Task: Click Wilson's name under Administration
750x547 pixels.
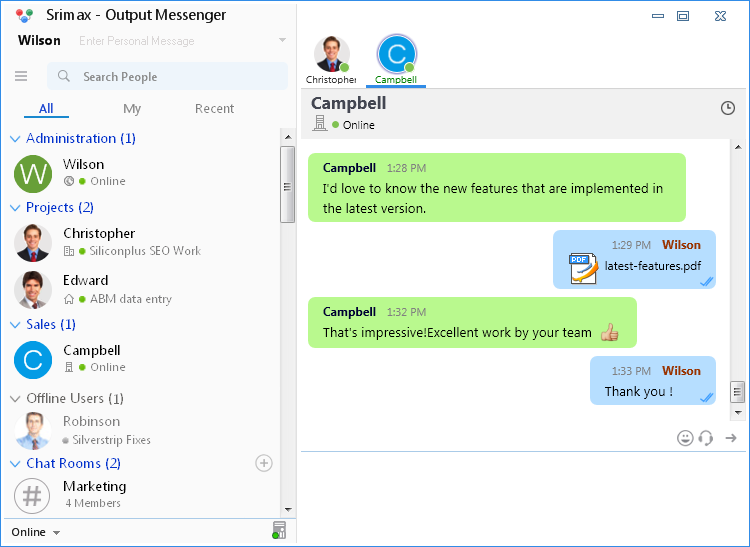Action: [83, 164]
